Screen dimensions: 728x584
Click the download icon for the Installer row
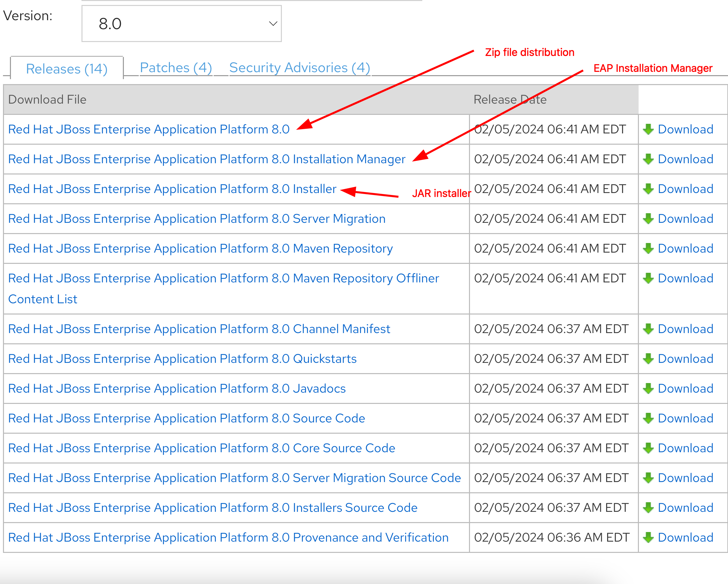[x=649, y=189]
